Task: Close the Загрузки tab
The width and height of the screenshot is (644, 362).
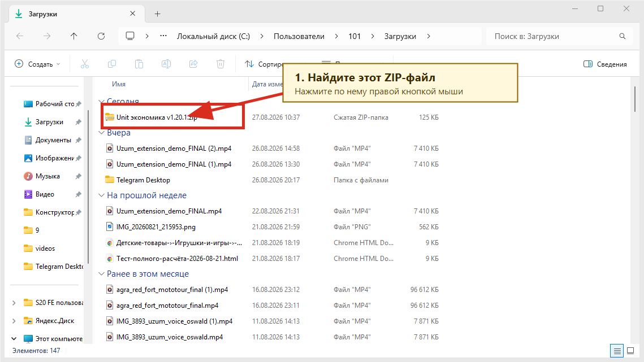Action: pyautogui.click(x=133, y=14)
